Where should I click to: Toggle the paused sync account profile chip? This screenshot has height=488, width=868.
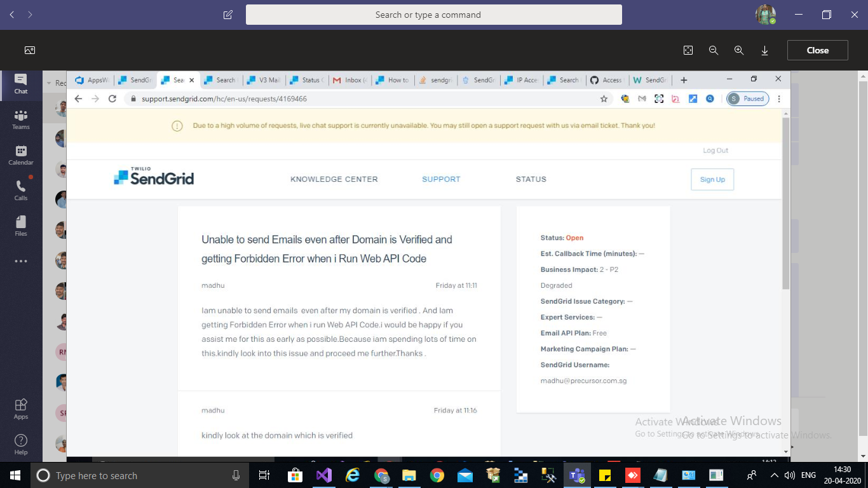point(747,98)
